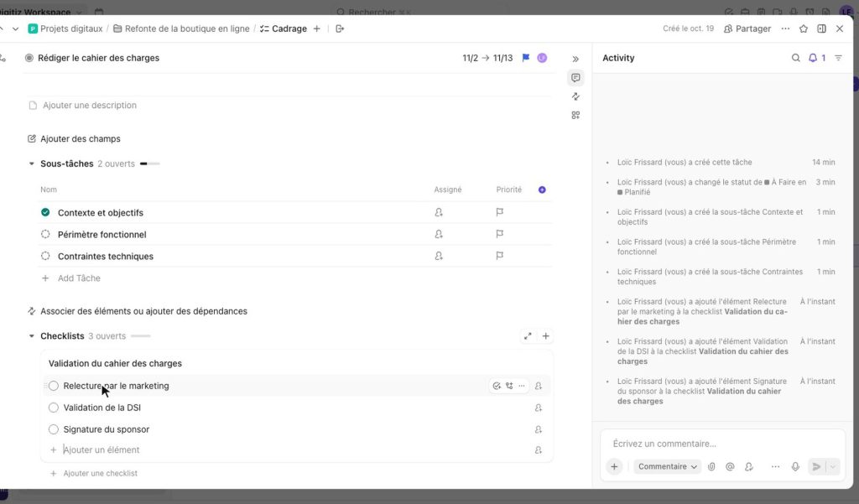Add task to favorites with star icon

point(803,29)
